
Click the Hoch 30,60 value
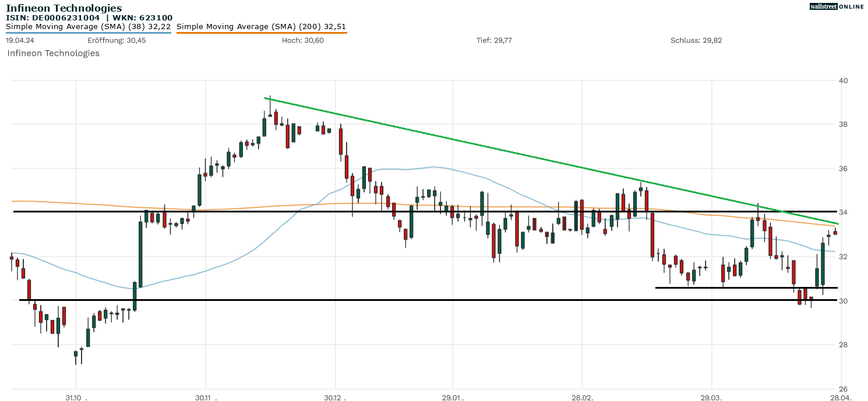302,40
